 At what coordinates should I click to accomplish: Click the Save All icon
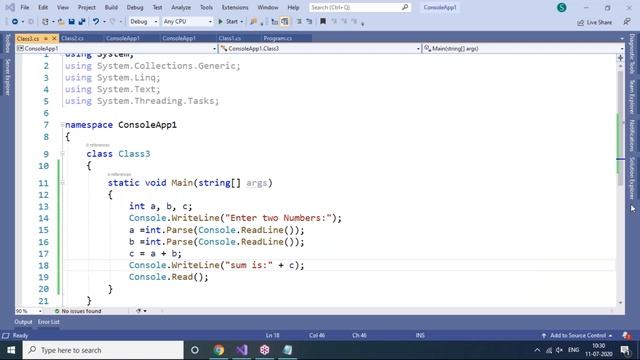pos(82,22)
